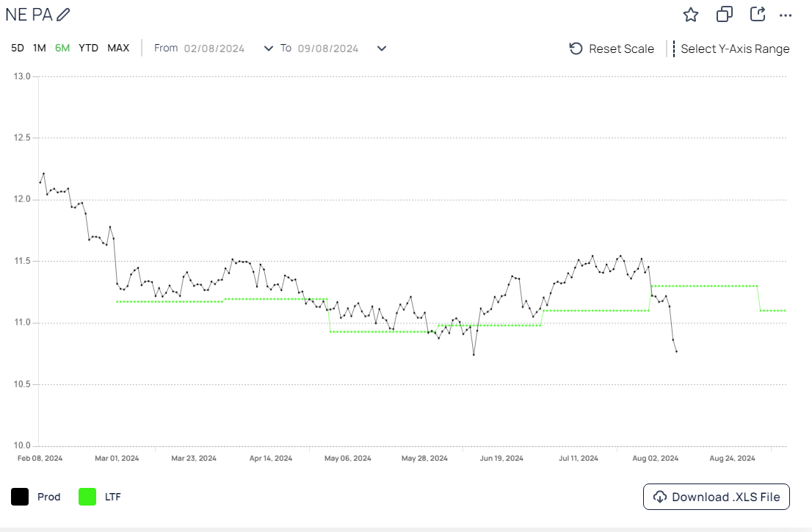812x532 pixels.
Task: Open the share/export icon
Action: point(758,15)
